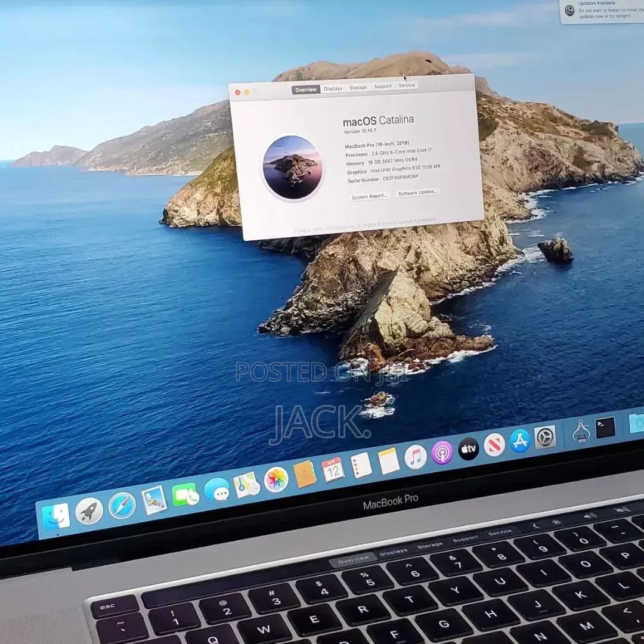This screenshot has width=644, height=644.
Task: Click the macOS Catalina round artwork
Action: (292, 168)
